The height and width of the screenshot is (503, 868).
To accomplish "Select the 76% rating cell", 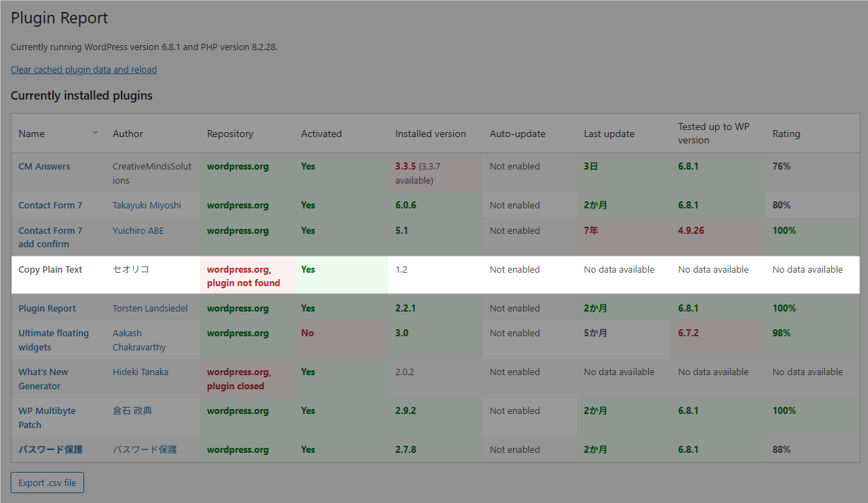I will [812, 173].
